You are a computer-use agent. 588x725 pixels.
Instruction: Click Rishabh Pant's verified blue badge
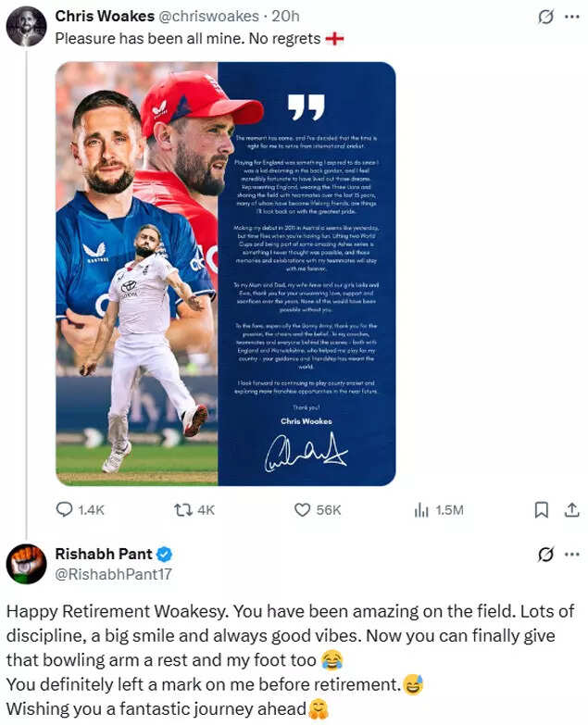pos(163,554)
